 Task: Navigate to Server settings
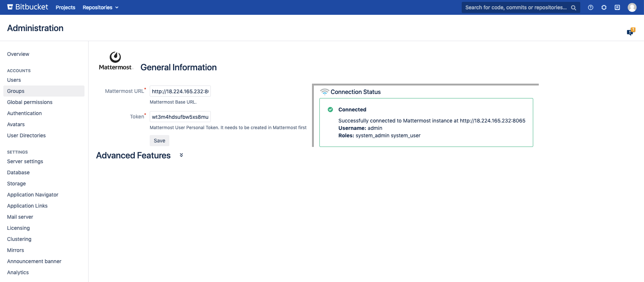(x=25, y=161)
